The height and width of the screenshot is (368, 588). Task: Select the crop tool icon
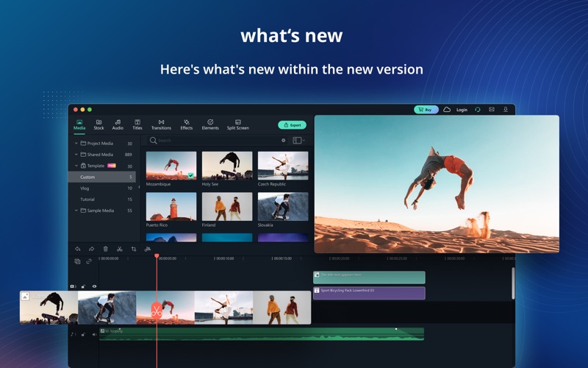(x=134, y=249)
